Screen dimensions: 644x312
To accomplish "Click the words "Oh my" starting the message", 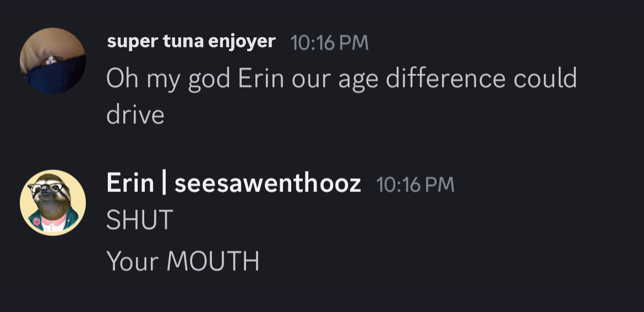I will (143, 79).
